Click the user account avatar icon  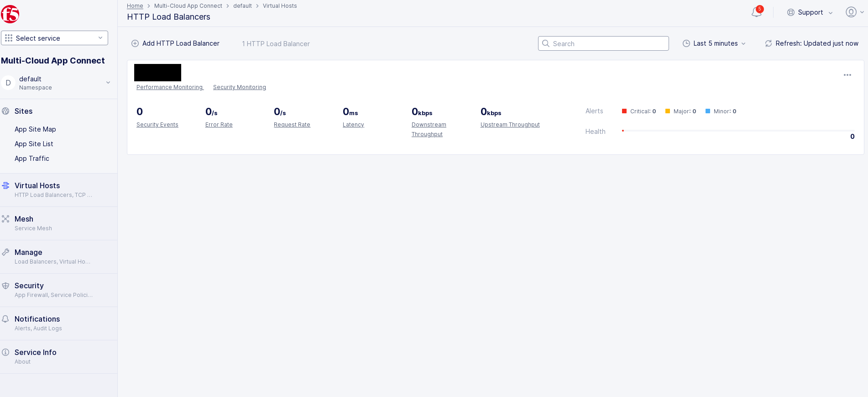pyautogui.click(x=851, y=12)
